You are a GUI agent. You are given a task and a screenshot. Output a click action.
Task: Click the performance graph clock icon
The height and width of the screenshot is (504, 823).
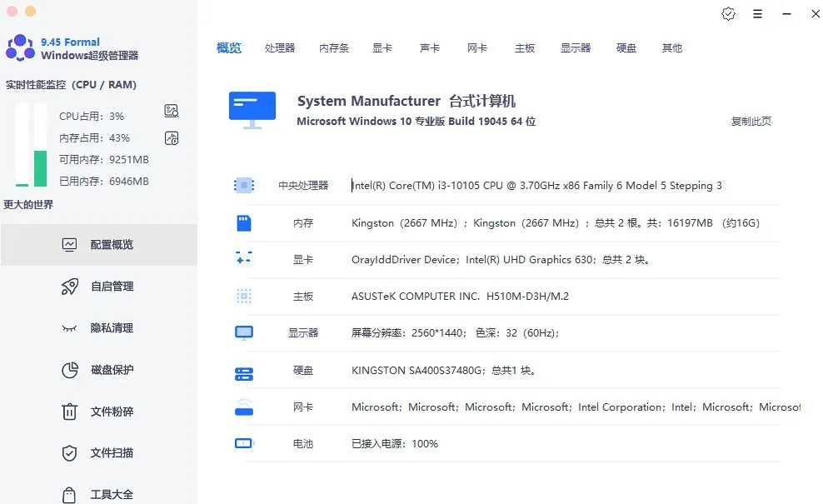click(x=172, y=138)
